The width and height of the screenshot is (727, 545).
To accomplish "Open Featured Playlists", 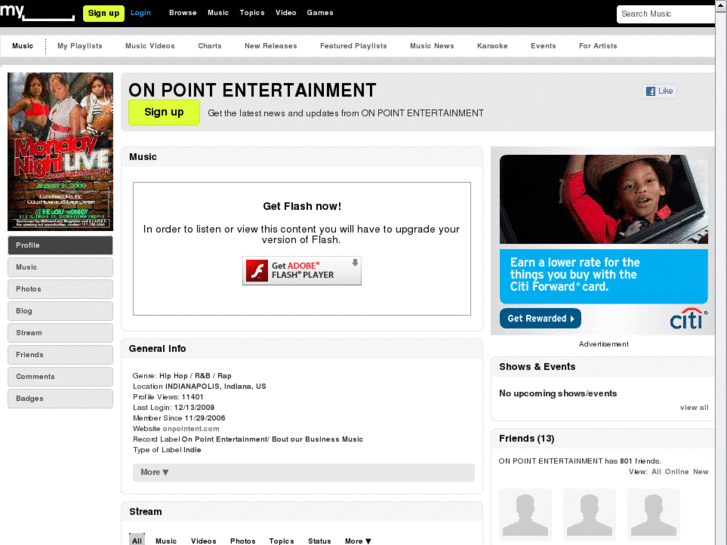I will (353, 46).
